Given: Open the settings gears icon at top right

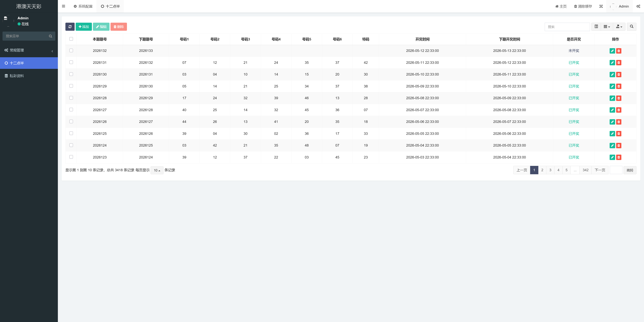Looking at the screenshot, I should tap(638, 6).
